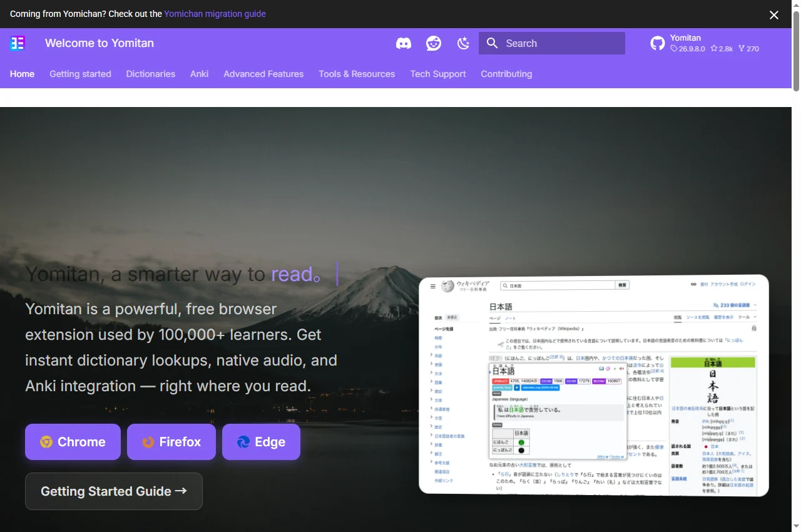801x532 pixels.
Task: Open Yomitan GitHub repository link
Action: (705, 43)
